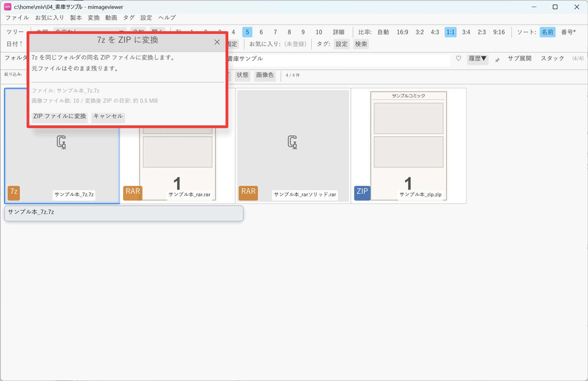The image size is (588, 381).
Task: Click the mimageviewer app icon in title bar
Action: (x=8, y=7)
